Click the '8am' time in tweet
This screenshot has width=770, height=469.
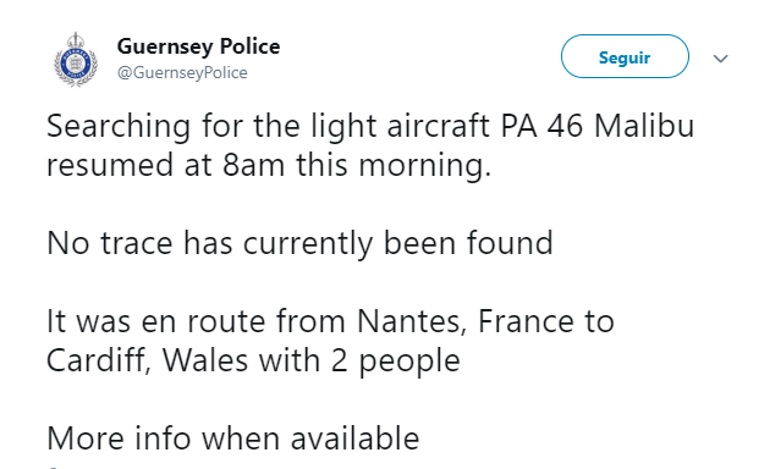point(253,165)
